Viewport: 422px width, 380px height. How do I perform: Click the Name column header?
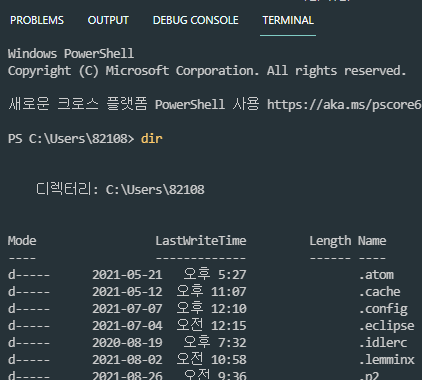[x=372, y=240]
